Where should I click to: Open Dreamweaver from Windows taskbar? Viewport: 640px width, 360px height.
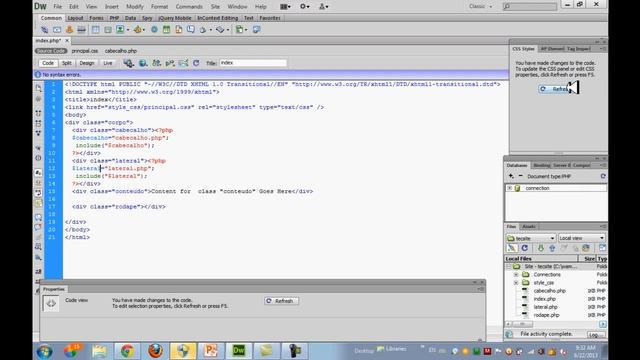pyautogui.click(x=239, y=351)
